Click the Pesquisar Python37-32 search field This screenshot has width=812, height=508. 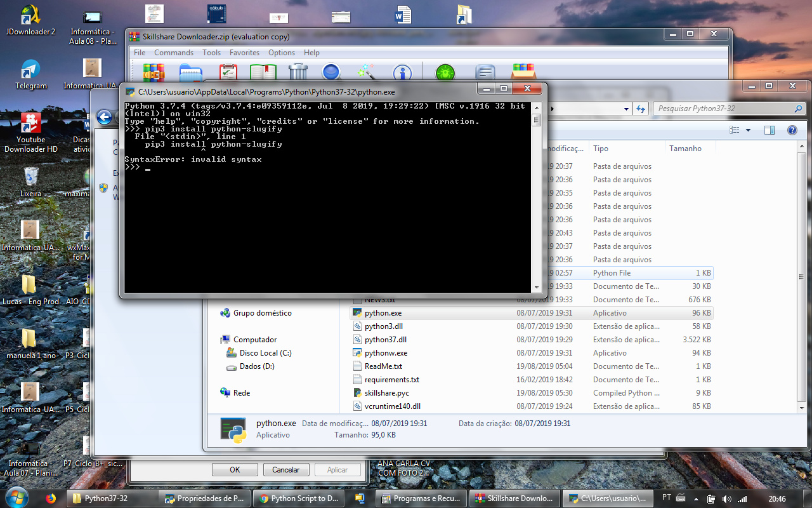click(723, 109)
